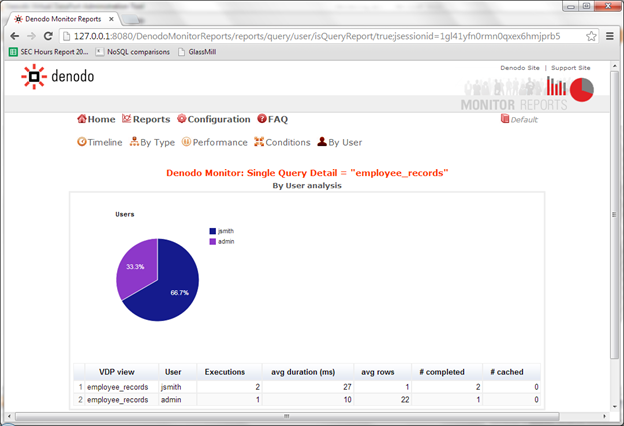This screenshot has height=426, width=624.
Task: Click the By User person icon
Action: 322,142
